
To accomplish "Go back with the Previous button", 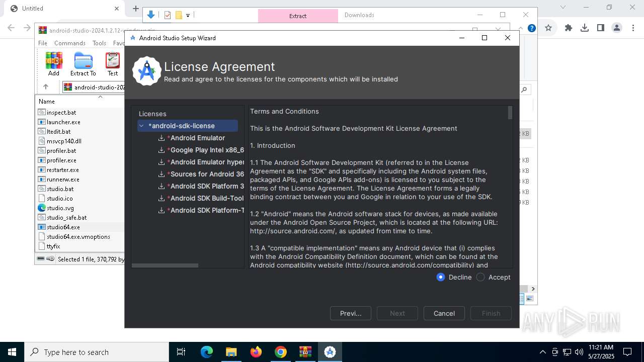I will [x=351, y=313].
